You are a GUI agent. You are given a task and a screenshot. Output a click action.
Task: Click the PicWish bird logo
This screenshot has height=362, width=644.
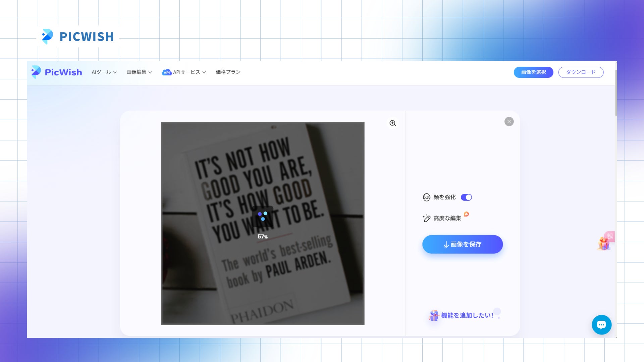click(x=36, y=72)
